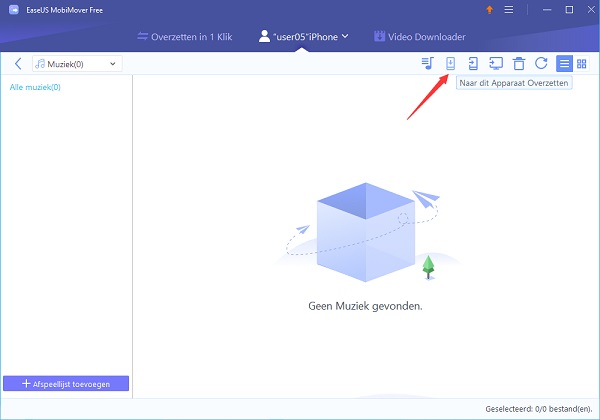Switch to grid view

(x=582, y=64)
